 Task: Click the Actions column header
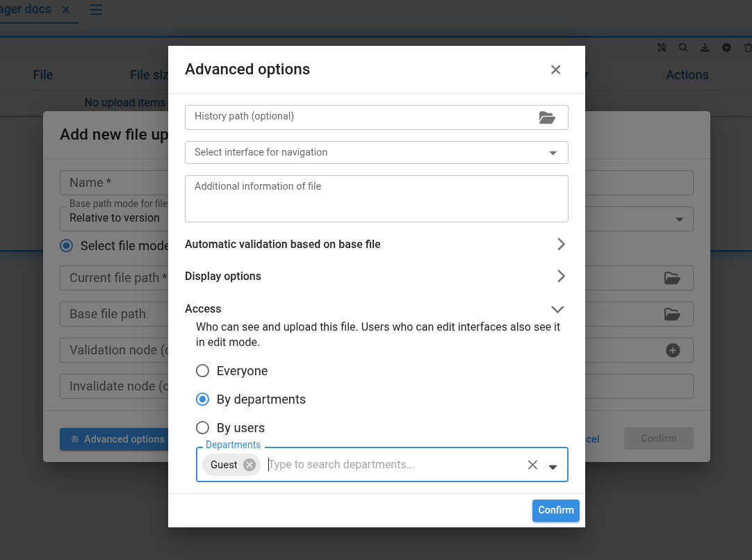click(687, 75)
